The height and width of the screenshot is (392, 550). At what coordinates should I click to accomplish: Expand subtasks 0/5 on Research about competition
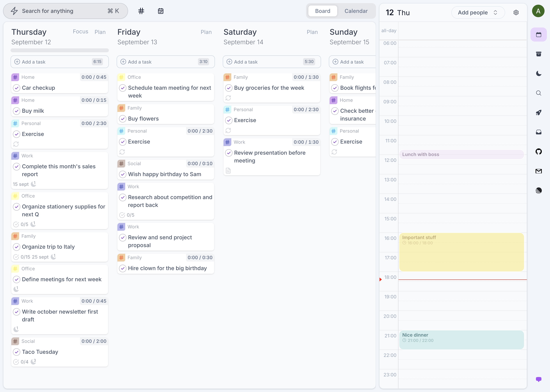coord(127,215)
